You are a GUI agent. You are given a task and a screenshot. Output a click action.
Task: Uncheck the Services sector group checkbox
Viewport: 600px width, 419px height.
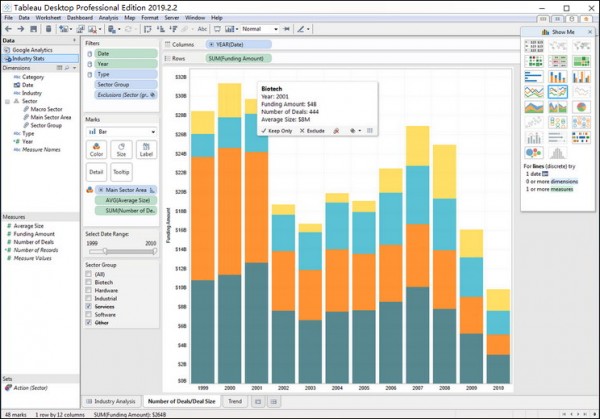89,307
